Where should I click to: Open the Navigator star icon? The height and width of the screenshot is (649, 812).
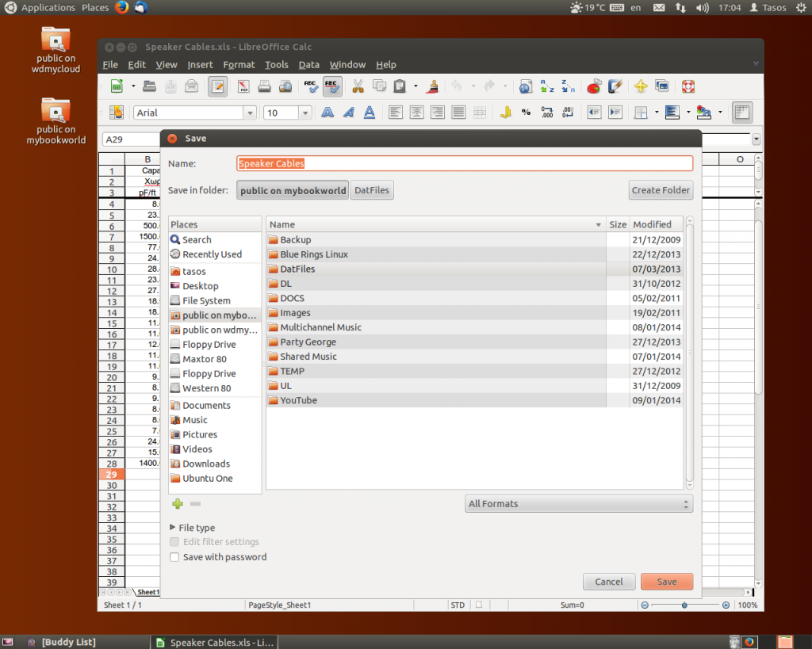[641, 86]
